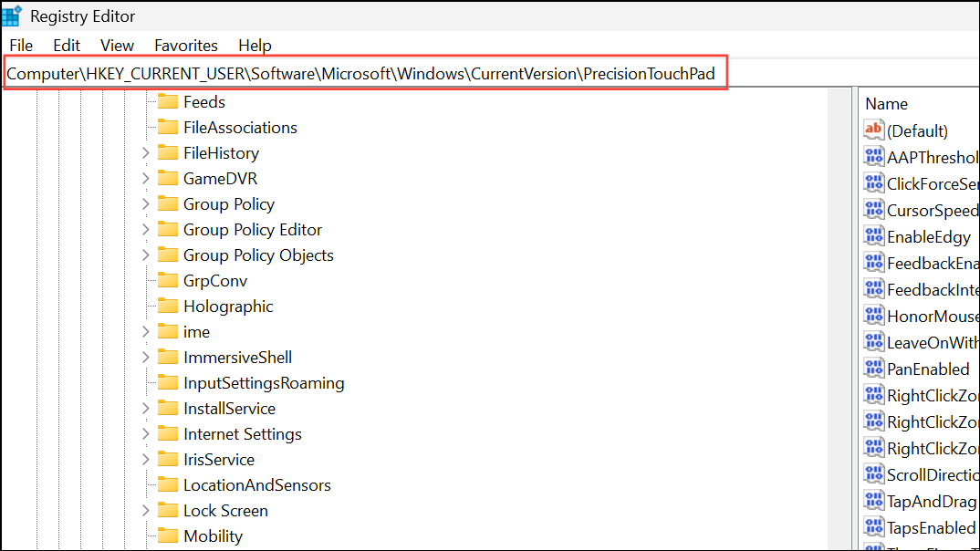Select the Feeds key
The image size is (980, 551).
204,101
